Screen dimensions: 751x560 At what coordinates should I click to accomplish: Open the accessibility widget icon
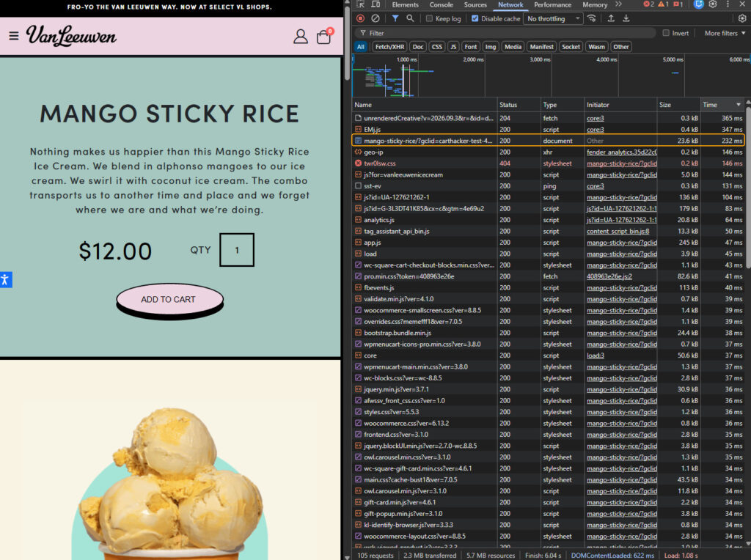tap(5, 280)
